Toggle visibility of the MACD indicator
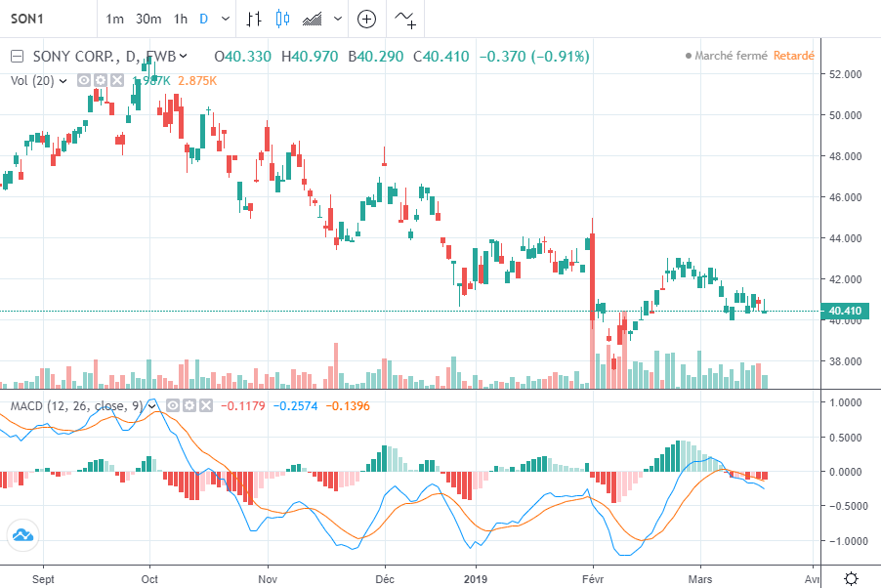The image size is (881, 588). coord(173,404)
